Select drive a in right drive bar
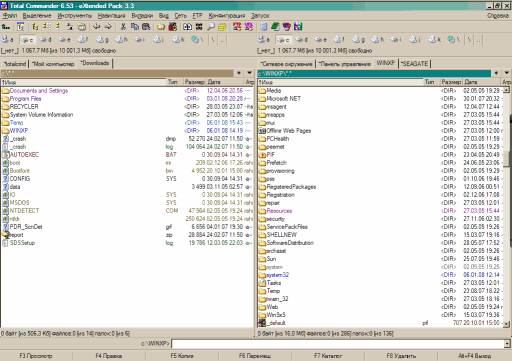Screen dimensions: 512x361 coord(264,40)
